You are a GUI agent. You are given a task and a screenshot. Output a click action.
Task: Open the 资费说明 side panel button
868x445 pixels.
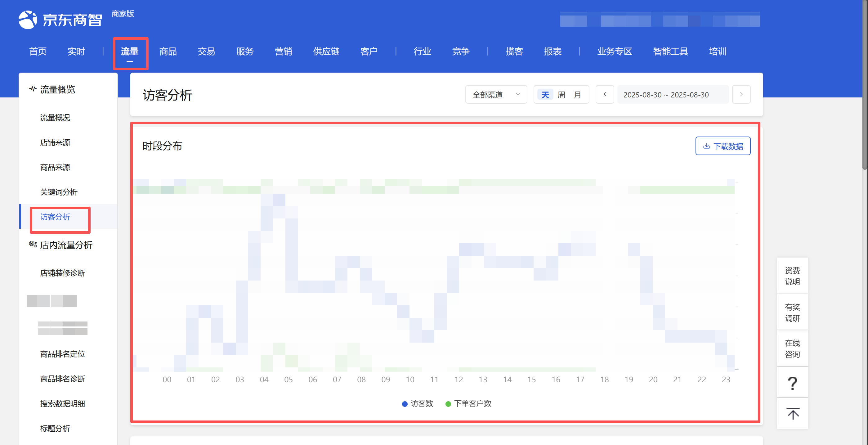(792, 276)
